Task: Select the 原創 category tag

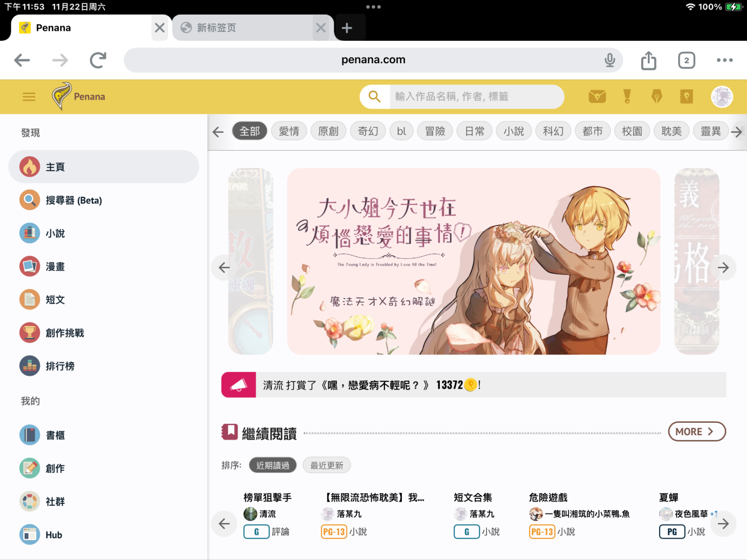Action: [328, 131]
